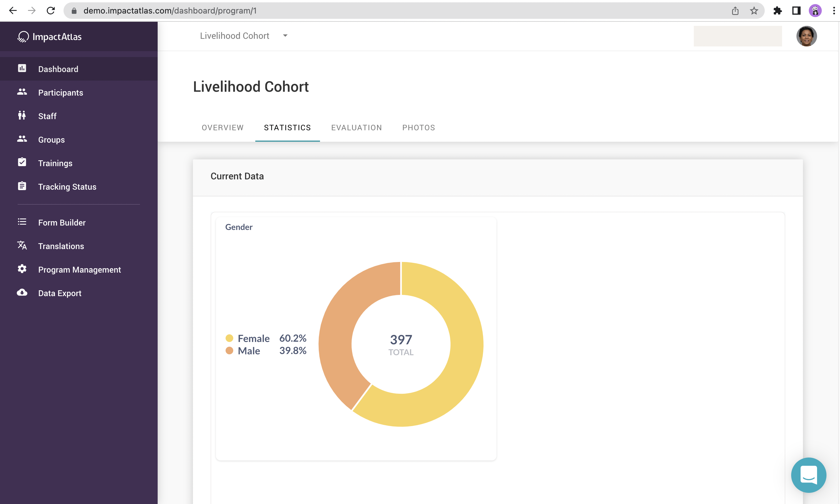Click the Translations language icon
Screen dimensions: 840x504
coord(22,245)
